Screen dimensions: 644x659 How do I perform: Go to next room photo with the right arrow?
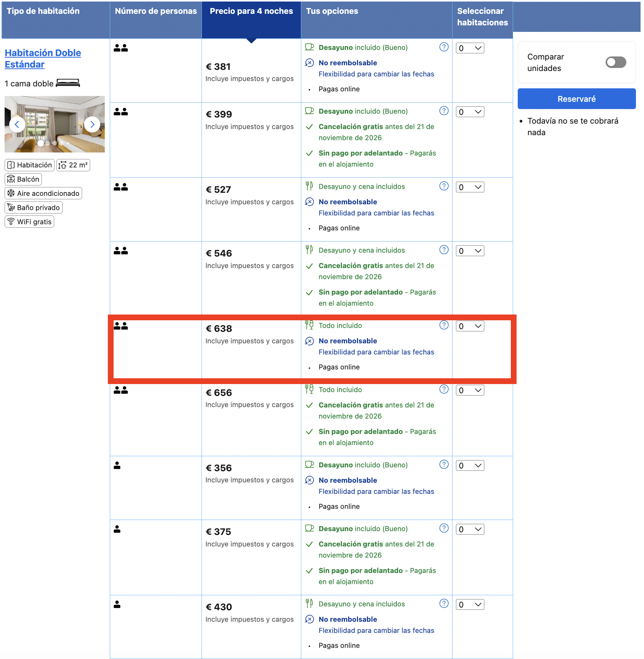point(92,124)
